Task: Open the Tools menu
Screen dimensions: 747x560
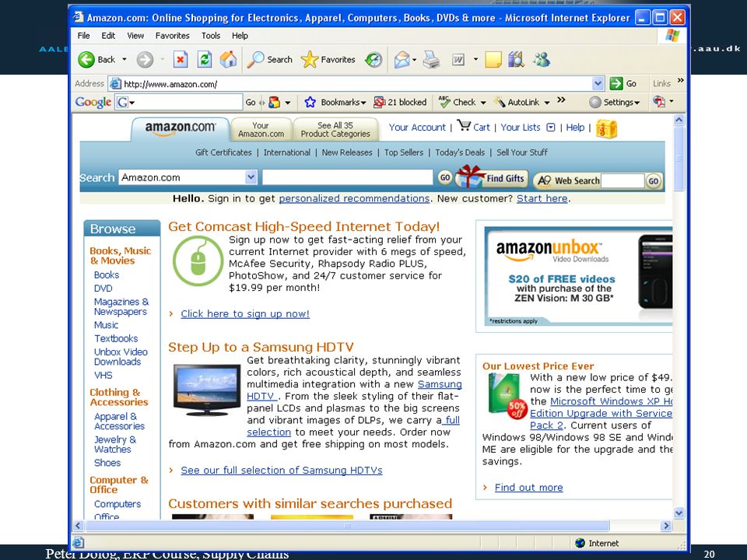Action: 211,36
